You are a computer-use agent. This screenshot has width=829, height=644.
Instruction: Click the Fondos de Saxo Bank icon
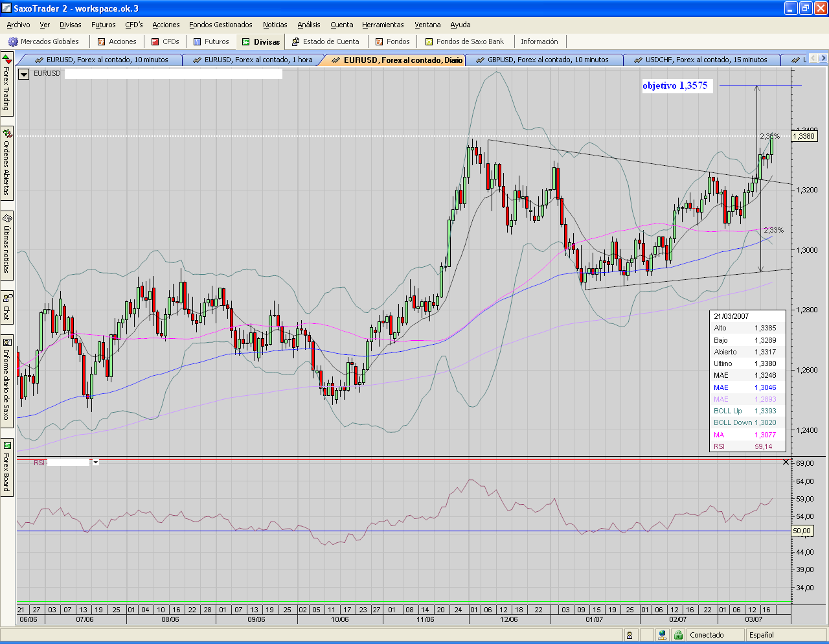429,41
